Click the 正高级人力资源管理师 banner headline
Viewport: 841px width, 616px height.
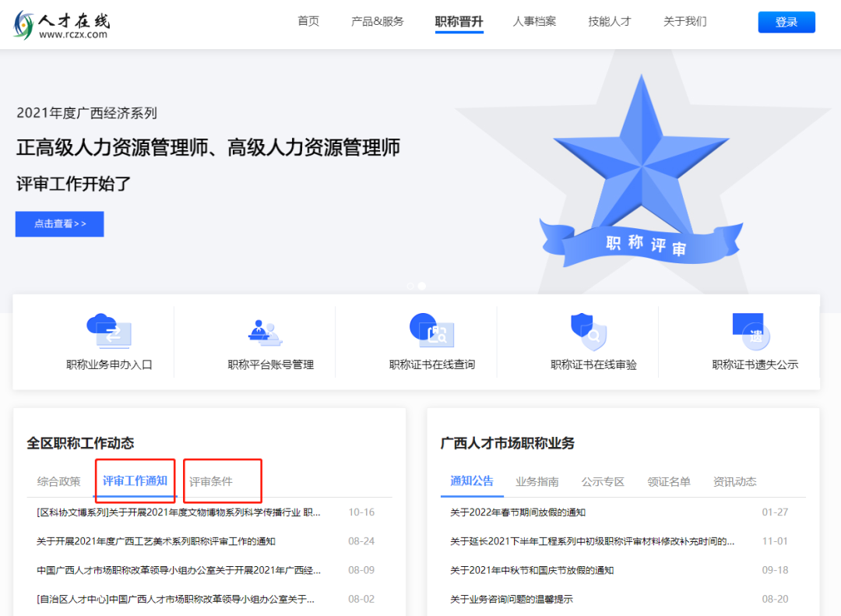point(208,147)
